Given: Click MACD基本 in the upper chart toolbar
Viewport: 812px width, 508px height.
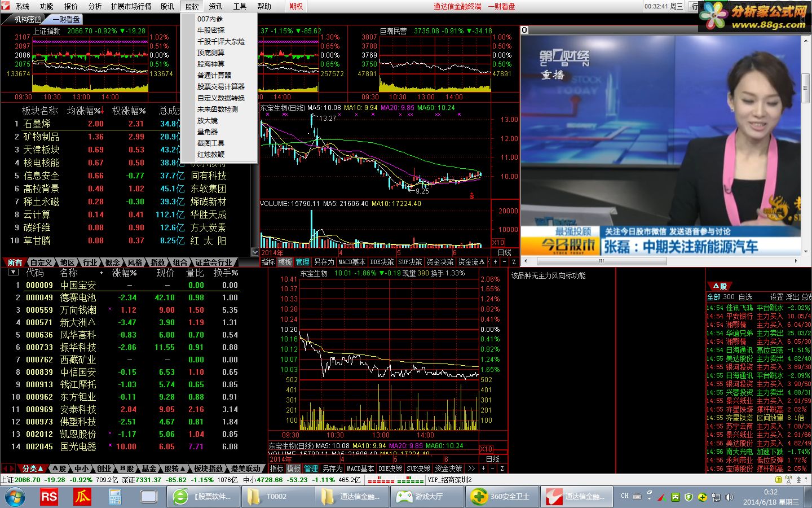Looking at the screenshot, I should coord(352,262).
